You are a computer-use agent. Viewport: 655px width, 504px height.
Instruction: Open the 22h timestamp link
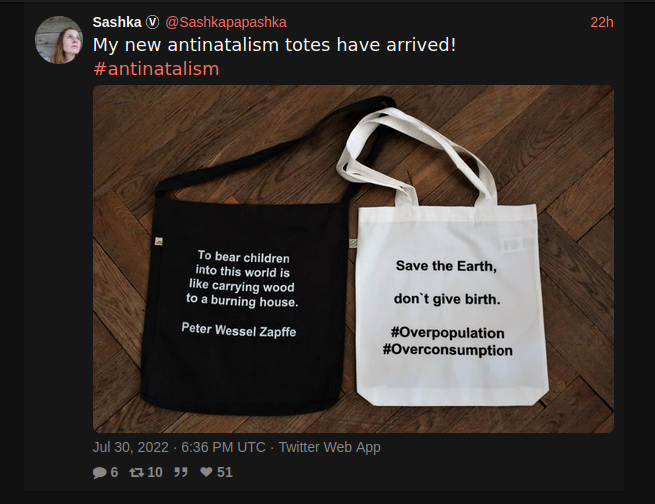(602, 22)
